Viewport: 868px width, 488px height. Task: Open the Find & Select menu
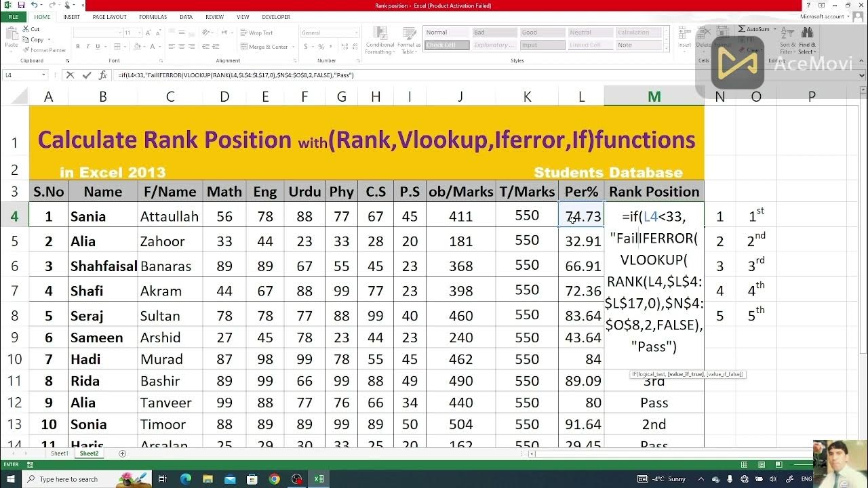(807, 41)
